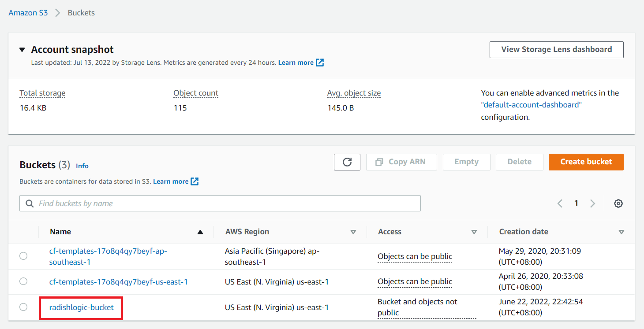This screenshot has height=329, width=644.
Task: Click the refresh buckets icon button
Action: pos(347,162)
